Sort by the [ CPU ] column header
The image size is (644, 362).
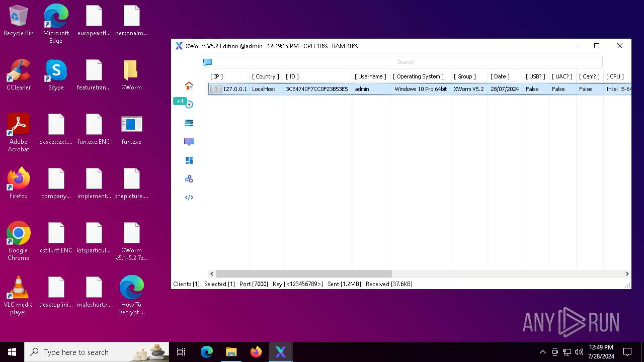(x=615, y=76)
